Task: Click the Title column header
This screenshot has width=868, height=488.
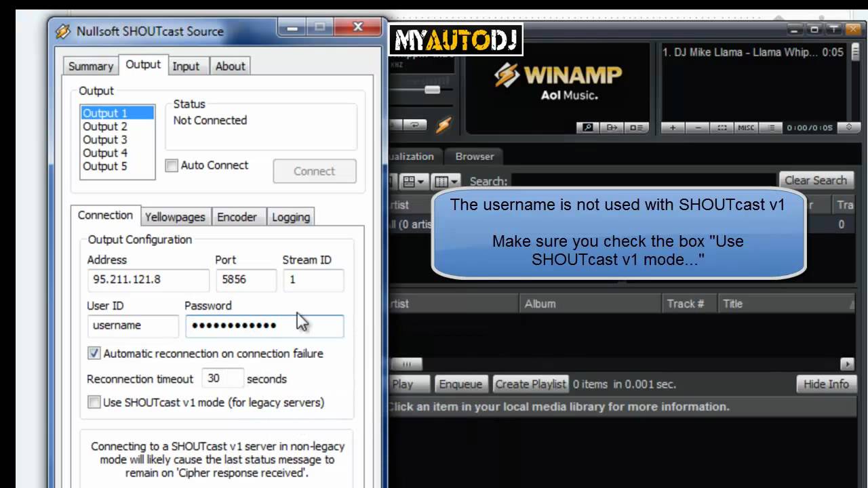Action: (x=785, y=304)
